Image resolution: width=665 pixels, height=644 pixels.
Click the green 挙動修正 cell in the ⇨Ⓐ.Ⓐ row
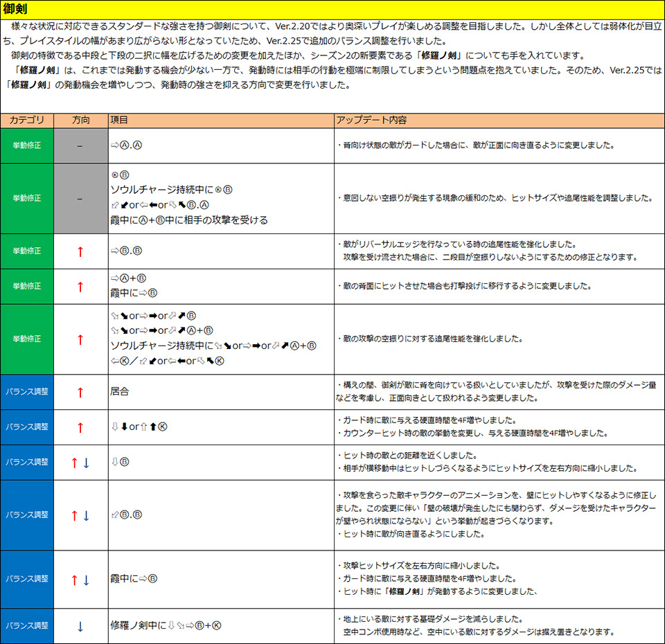tap(27, 146)
